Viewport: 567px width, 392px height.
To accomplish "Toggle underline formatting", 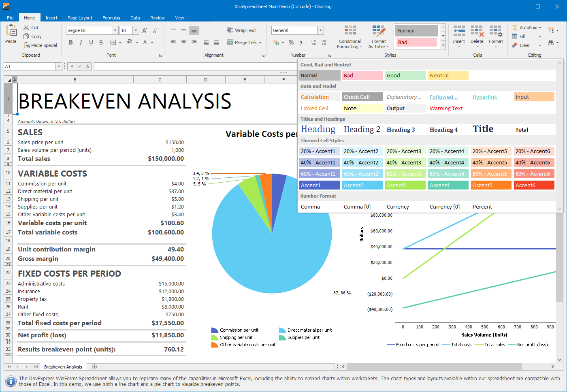I will point(90,42).
